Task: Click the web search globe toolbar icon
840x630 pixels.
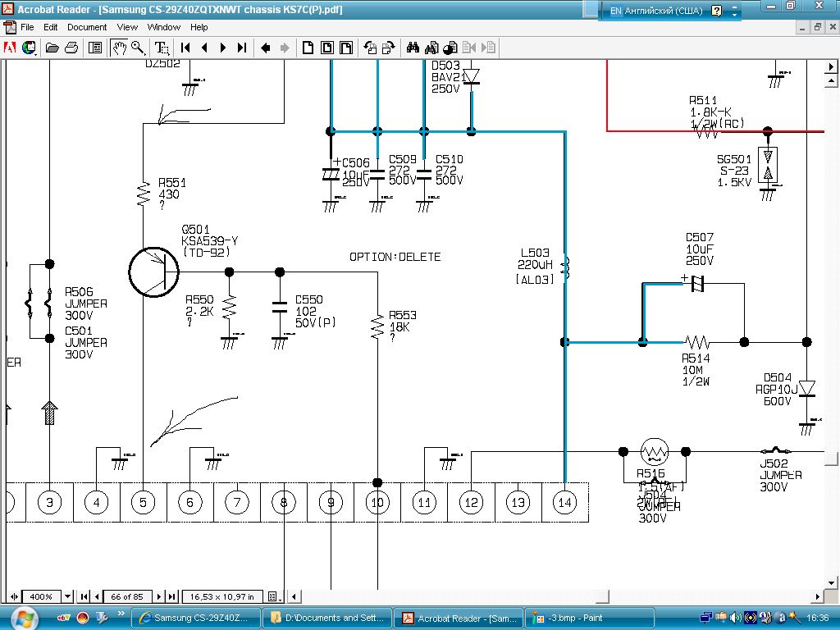Action: tap(29, 48)
